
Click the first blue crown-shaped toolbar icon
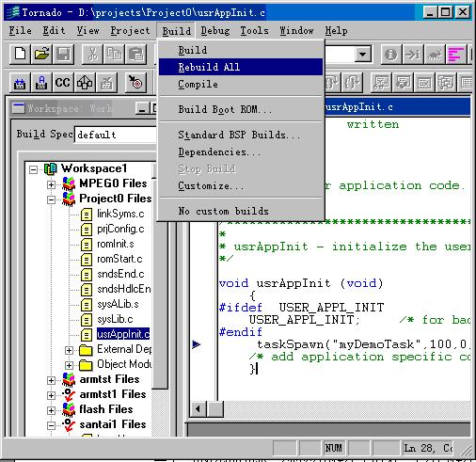click(x=20, y=83)
